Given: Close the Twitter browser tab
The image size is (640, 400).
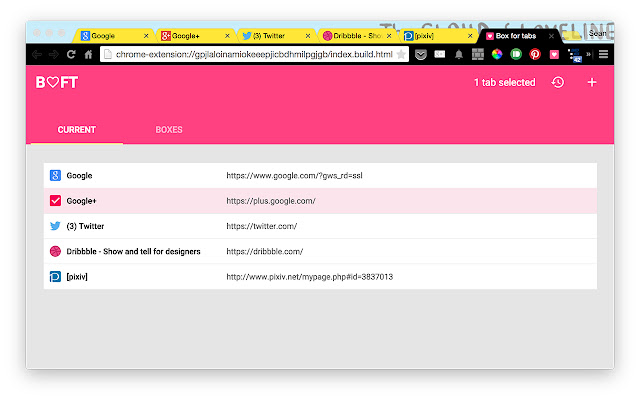Looking at the screenshot, I should [308, 36].
